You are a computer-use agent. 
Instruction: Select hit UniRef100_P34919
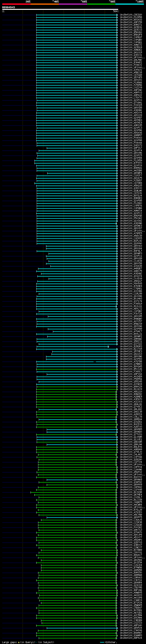pos(131,304)
